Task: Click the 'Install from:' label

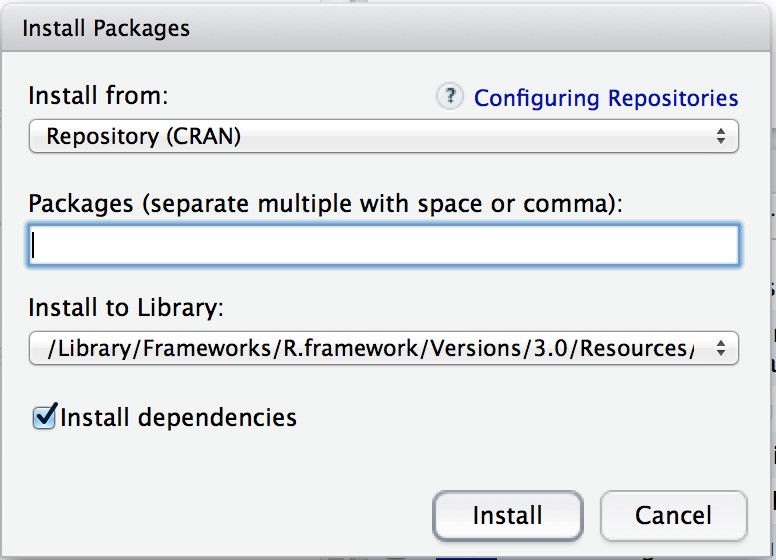Action: (99, 96)
